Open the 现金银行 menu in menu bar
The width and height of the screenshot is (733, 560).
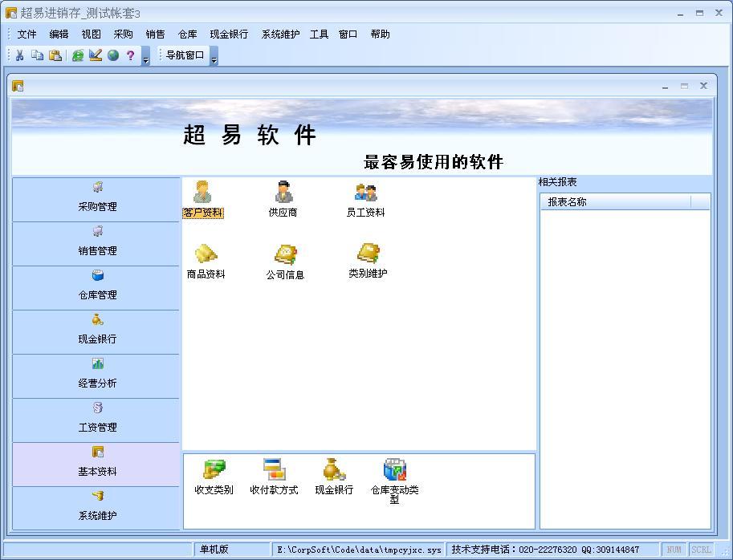(229, 34)
